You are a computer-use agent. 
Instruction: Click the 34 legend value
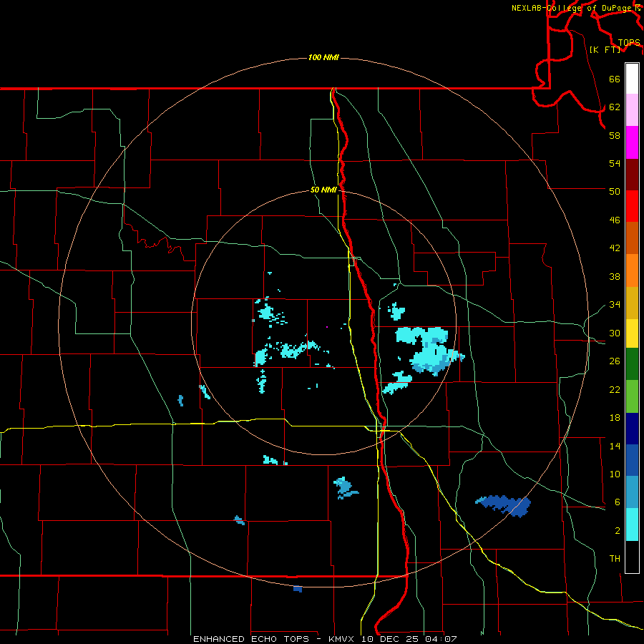point(615,305)
